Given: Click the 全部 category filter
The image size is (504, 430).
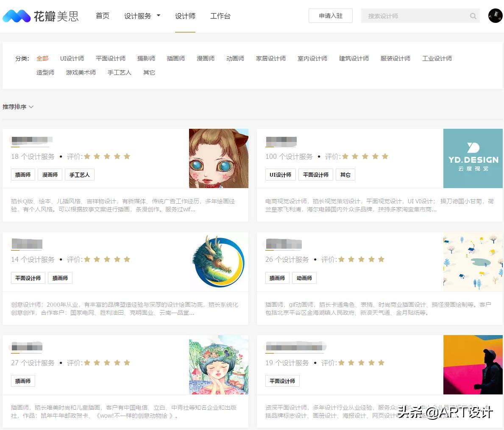Looking at the screenshot, I should (x=42, y=58).
